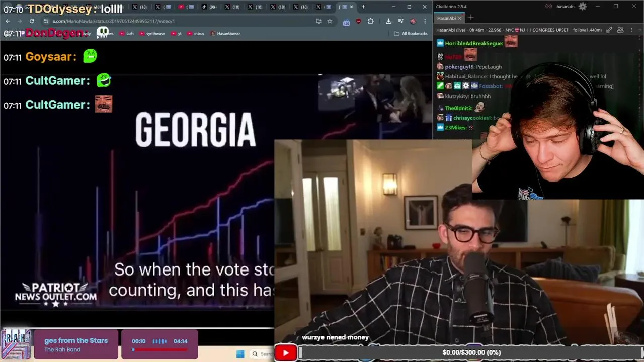Click username pokerguy18 in chat
Screen dimensions: 644x362
[x=459, y=67]
